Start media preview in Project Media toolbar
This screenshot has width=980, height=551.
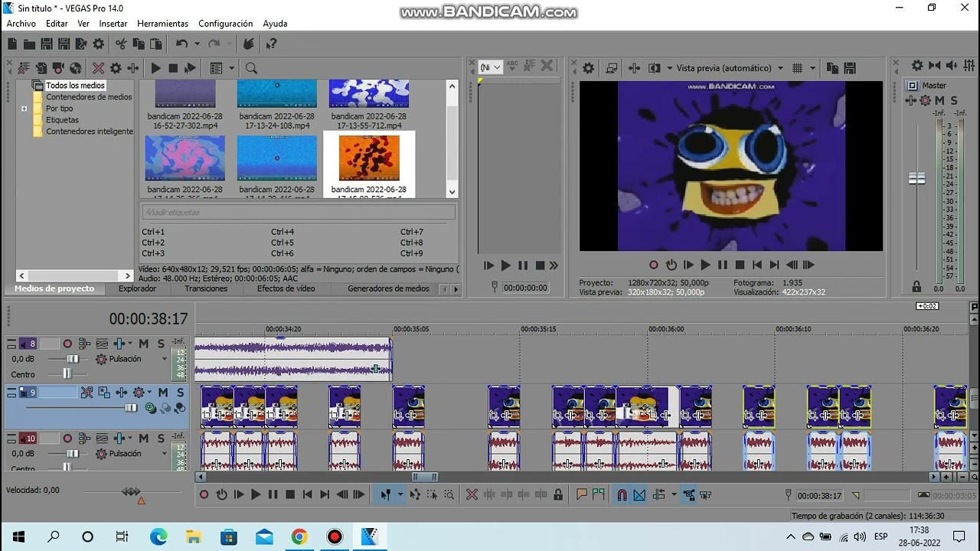155,68
